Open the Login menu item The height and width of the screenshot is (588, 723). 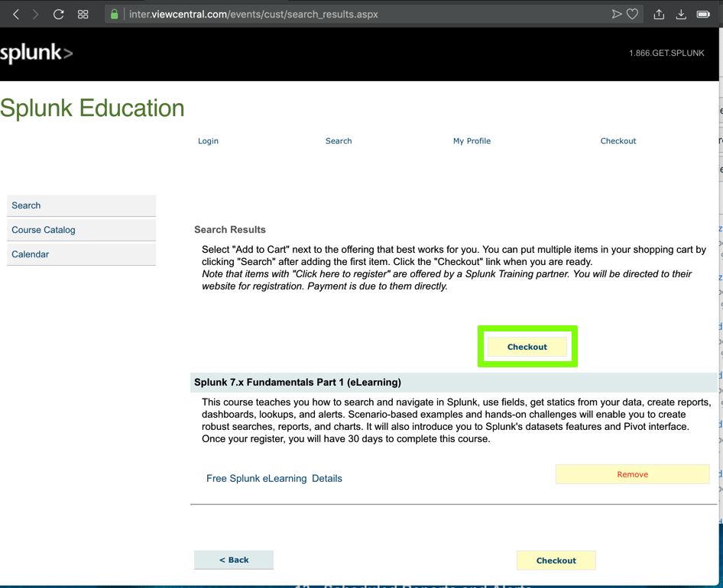point(208,141)
